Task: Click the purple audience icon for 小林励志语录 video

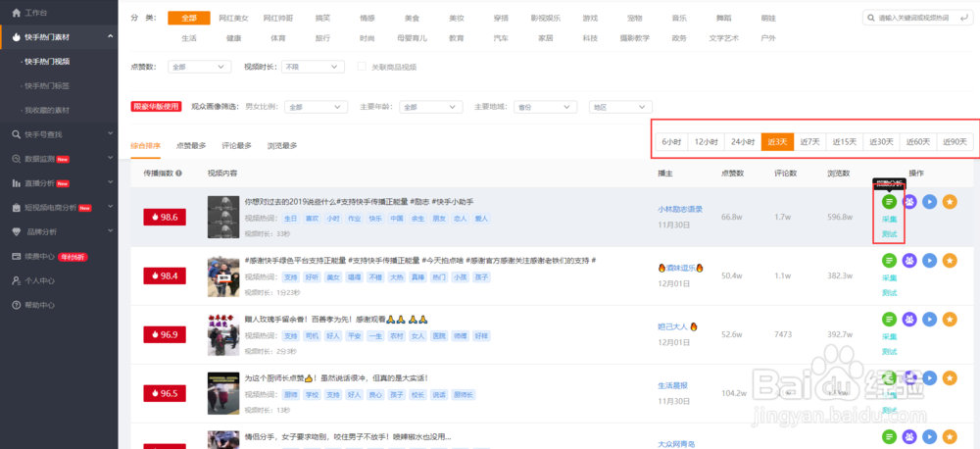Action: [x=909, y=201]
